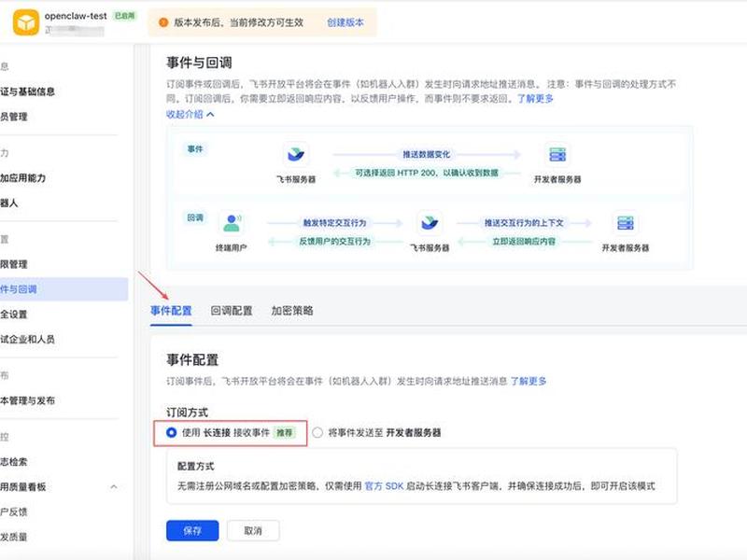Image resolution: width=747 pixels, height=560 pixels.
Task: Click the Feishu server icon in callback row
Action: 430,223
